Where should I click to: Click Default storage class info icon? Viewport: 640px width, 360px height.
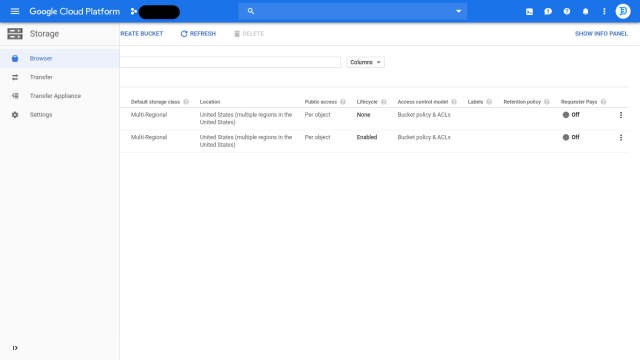[x=186, y=102]
